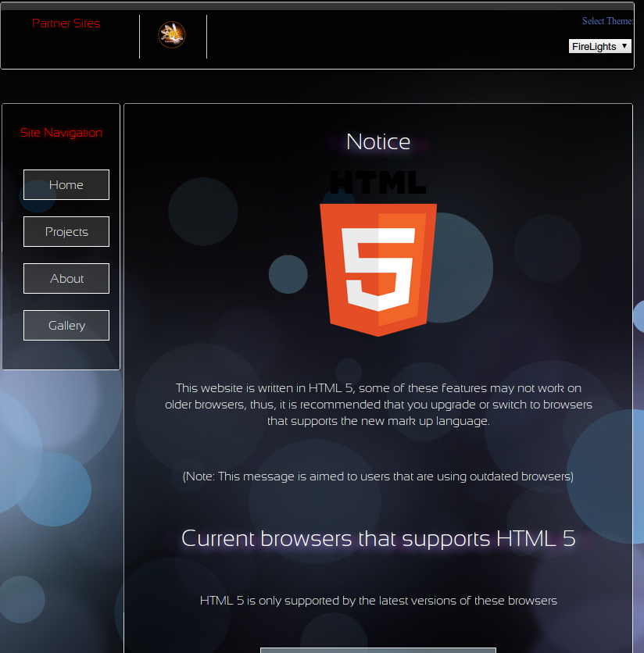Click the Select Theme label
644x653 pixels.
tap(608, 21)
